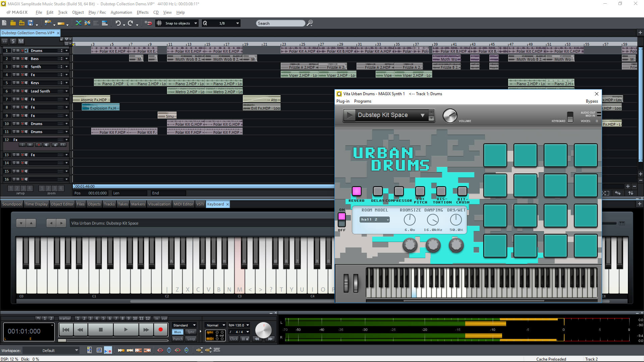Viewport: 644px width, 362px height.
Task: Click in the Search field
Action: 280,23
